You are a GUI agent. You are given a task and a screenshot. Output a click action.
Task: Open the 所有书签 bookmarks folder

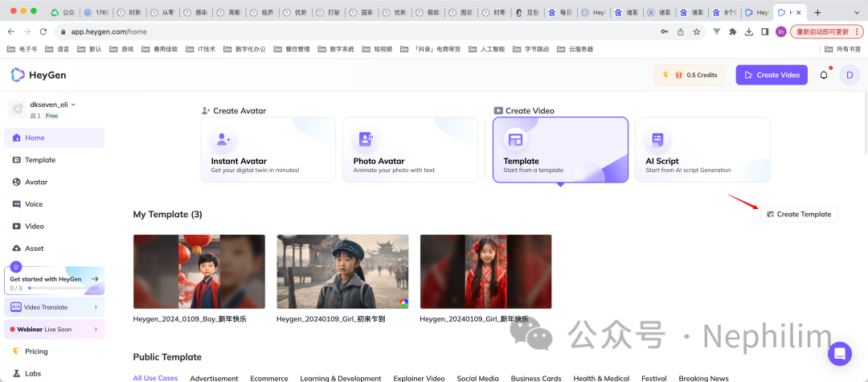[x=842, y=49]
